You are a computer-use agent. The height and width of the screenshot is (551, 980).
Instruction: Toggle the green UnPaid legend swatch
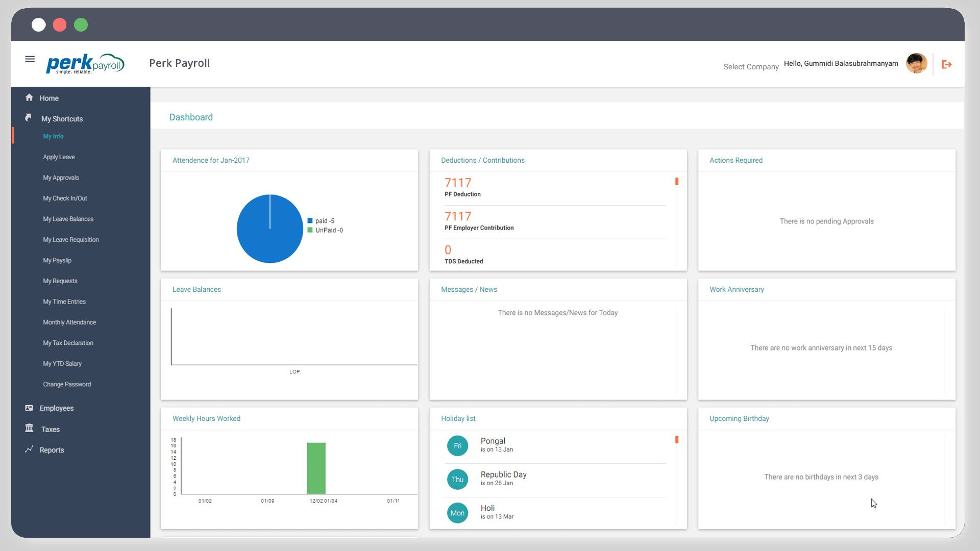point(310,230)
